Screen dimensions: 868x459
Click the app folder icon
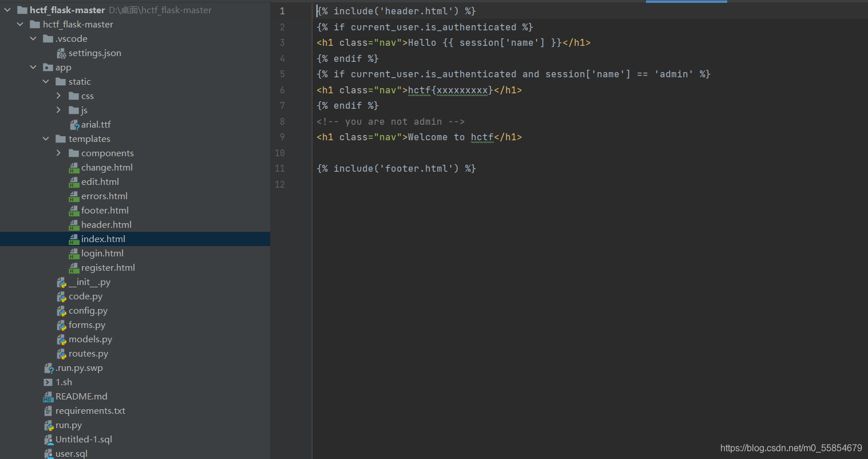48,67
